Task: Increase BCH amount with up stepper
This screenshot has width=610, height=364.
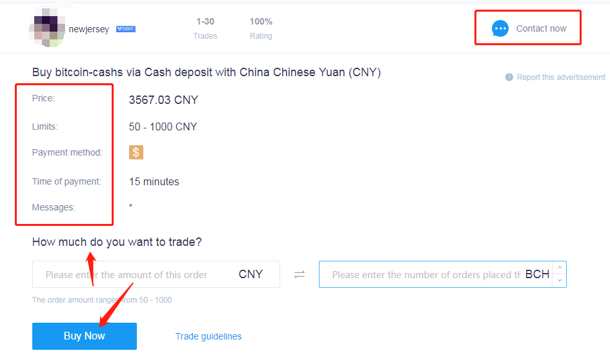Action: pyautogui.click(x=560, y=268)
